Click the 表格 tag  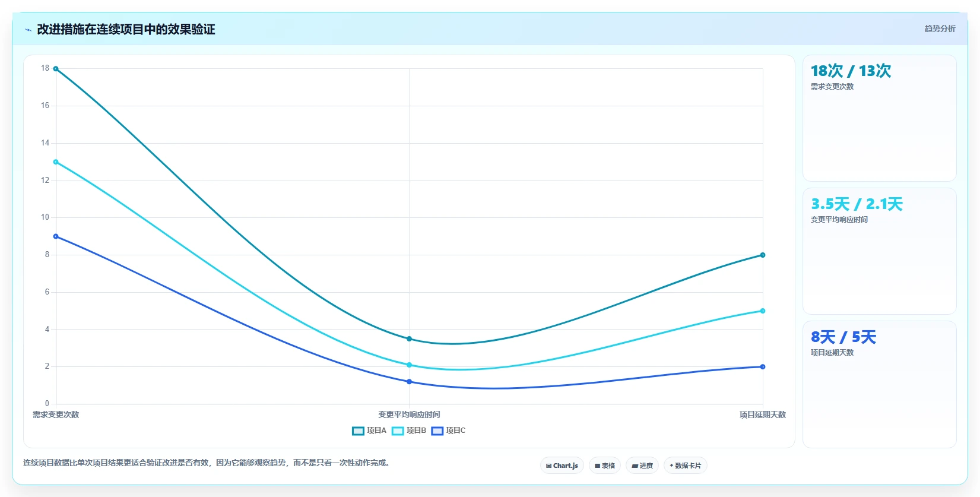[x=605, y=466]
